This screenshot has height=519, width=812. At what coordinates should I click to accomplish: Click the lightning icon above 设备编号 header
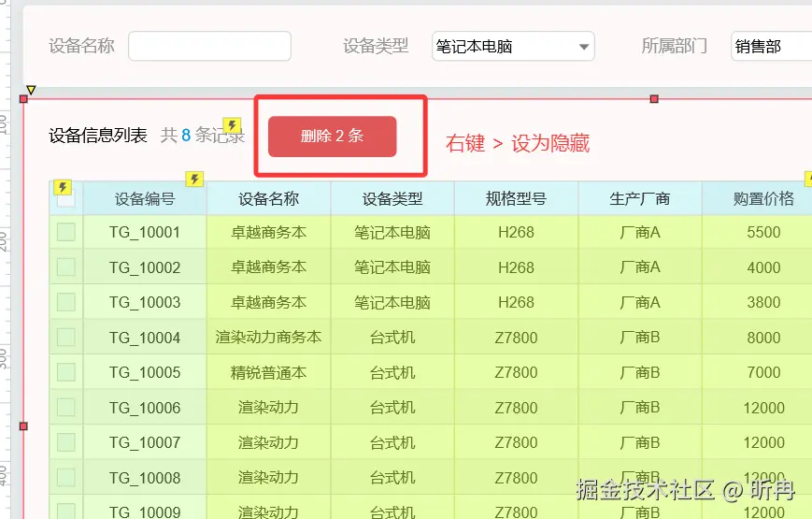[x=194, y=179]
